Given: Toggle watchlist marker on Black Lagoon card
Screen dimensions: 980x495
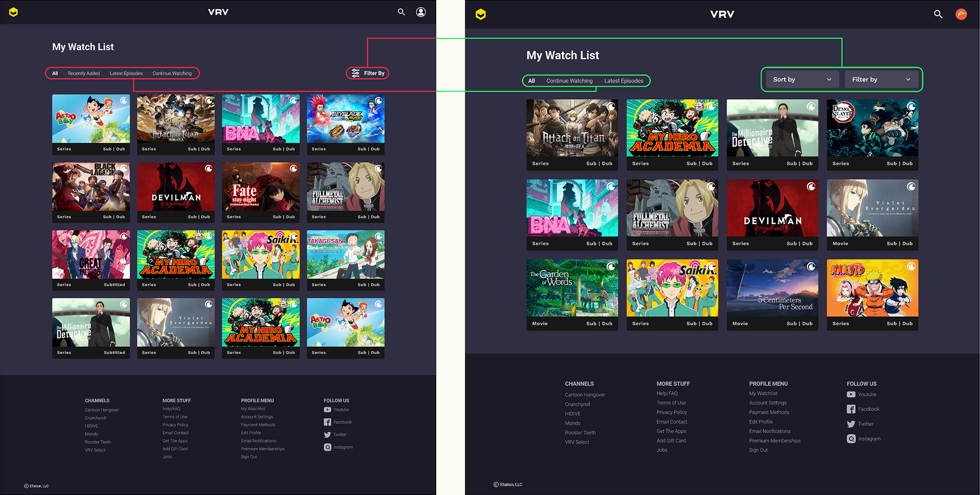Looking at the screenshot, I should point(124,168).
